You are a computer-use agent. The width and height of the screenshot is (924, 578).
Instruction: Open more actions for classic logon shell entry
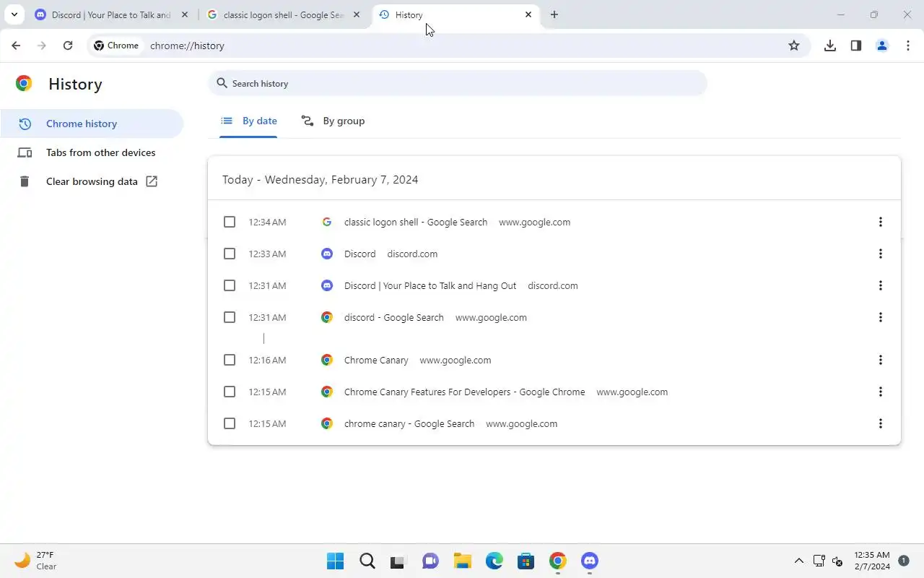880,222
